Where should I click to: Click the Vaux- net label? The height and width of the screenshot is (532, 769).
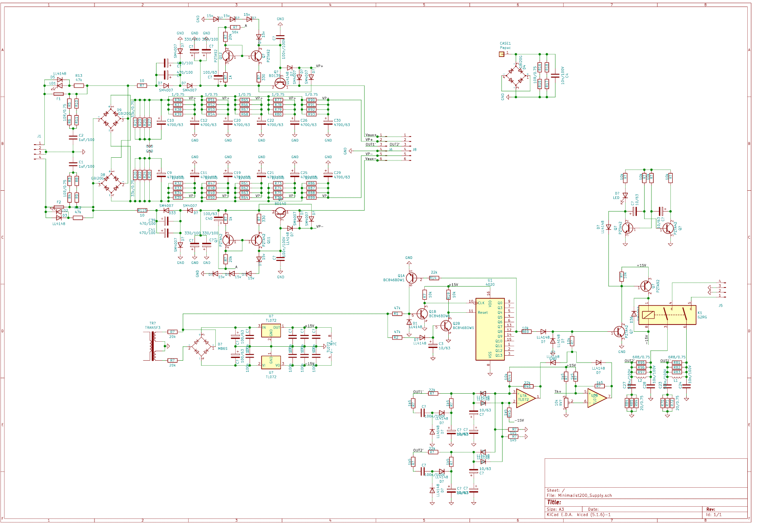tap(371, 159)
